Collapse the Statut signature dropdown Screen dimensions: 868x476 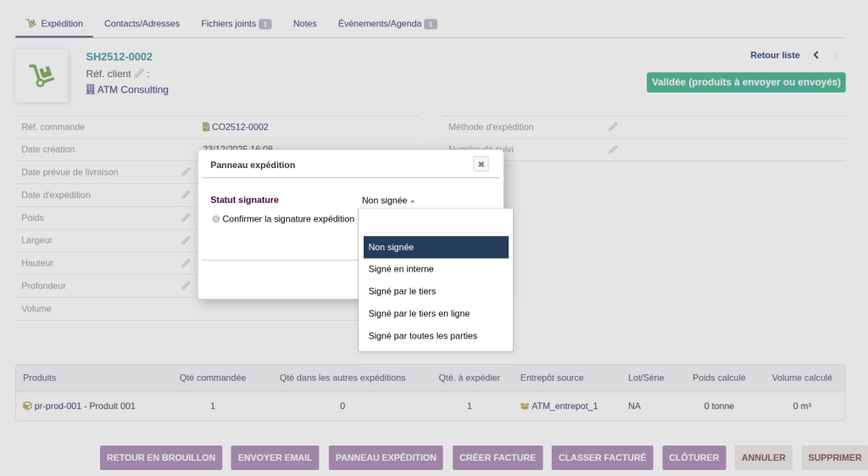388,200
